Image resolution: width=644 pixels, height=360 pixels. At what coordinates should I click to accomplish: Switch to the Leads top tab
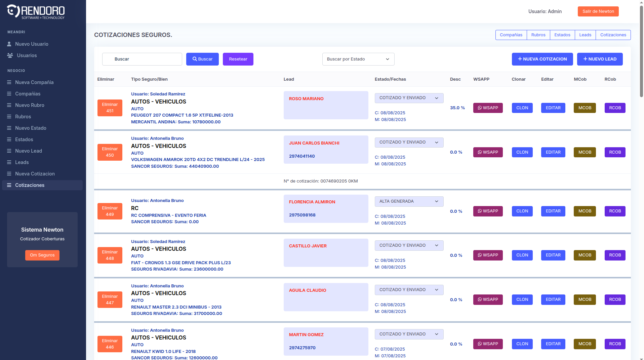pos(585,35)
